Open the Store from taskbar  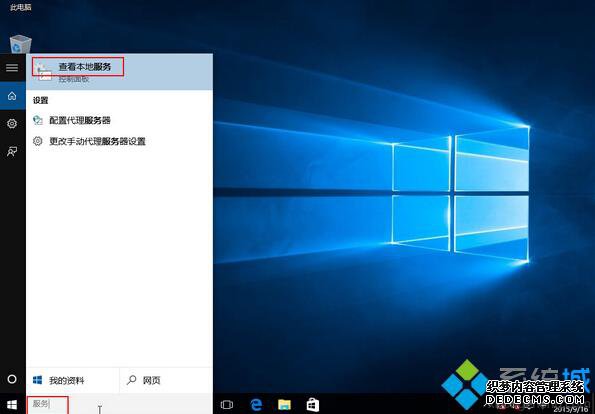point(313,405)
